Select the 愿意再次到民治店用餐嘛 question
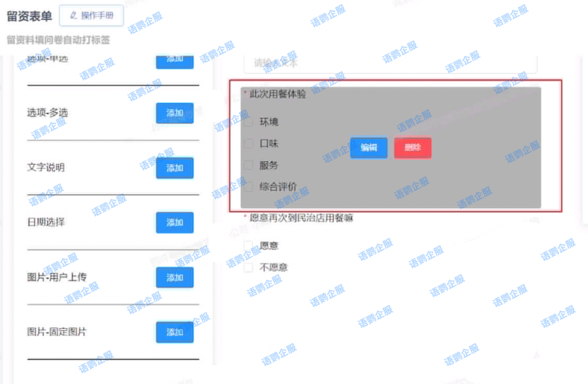 (301, 217)
